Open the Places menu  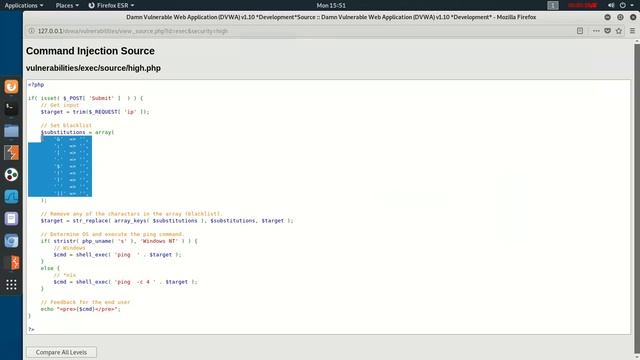(67, 5)
